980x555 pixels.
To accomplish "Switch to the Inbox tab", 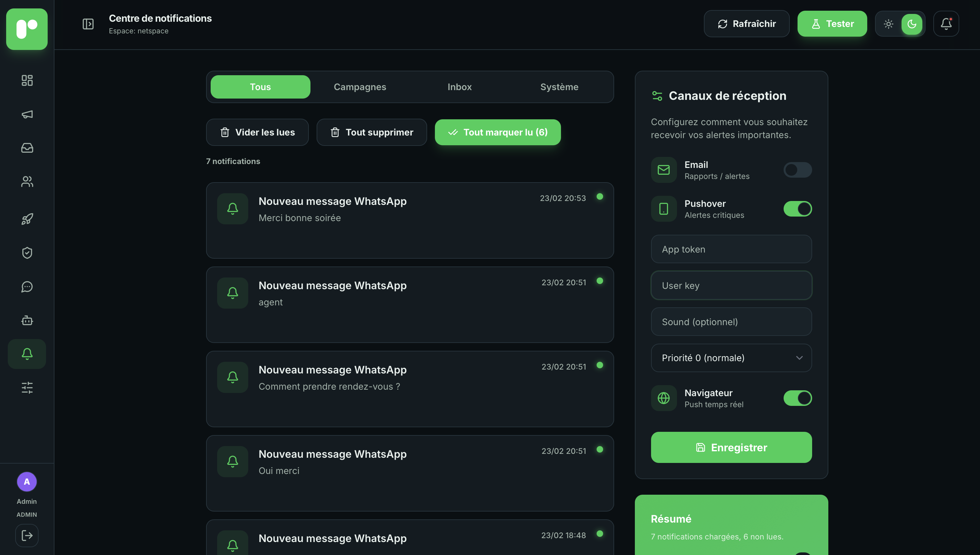I will pyautogui.click(x=460, y=87).
